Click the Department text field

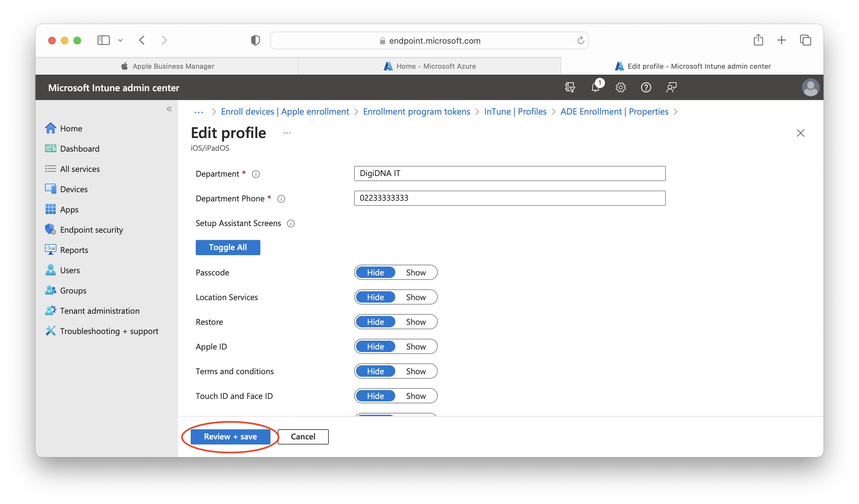pos(509,173)
